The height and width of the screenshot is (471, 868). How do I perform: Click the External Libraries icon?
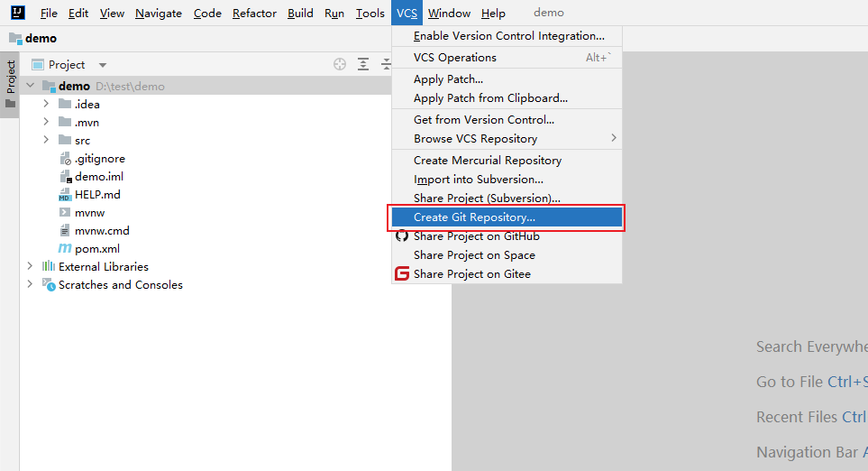point(48,267)
